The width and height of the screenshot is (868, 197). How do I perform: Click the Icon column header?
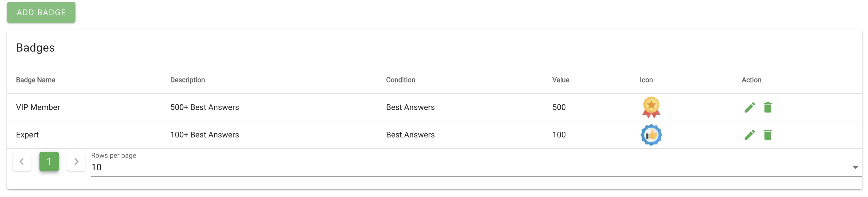click(x=646, y=80)
